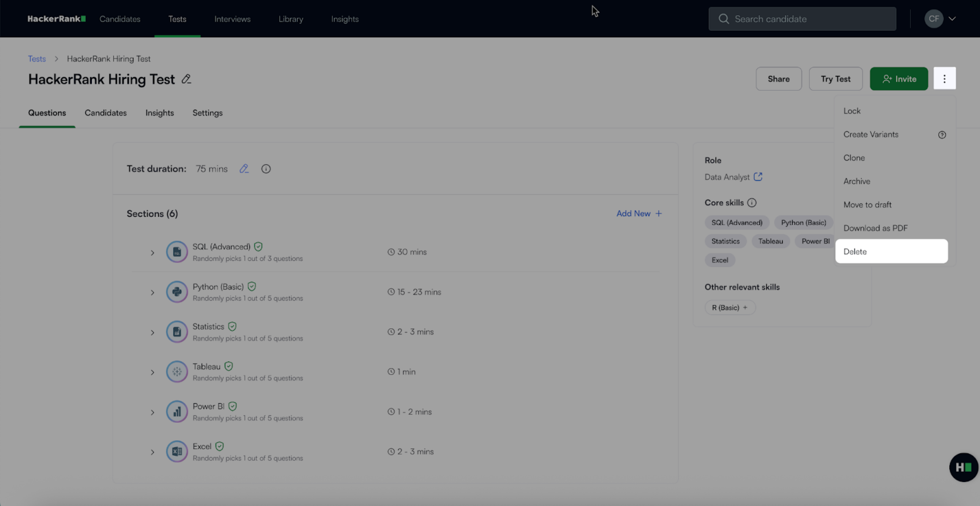Add the R (Basic) skill chip
This screenshot has width=980, height=506.
point(730,308)
